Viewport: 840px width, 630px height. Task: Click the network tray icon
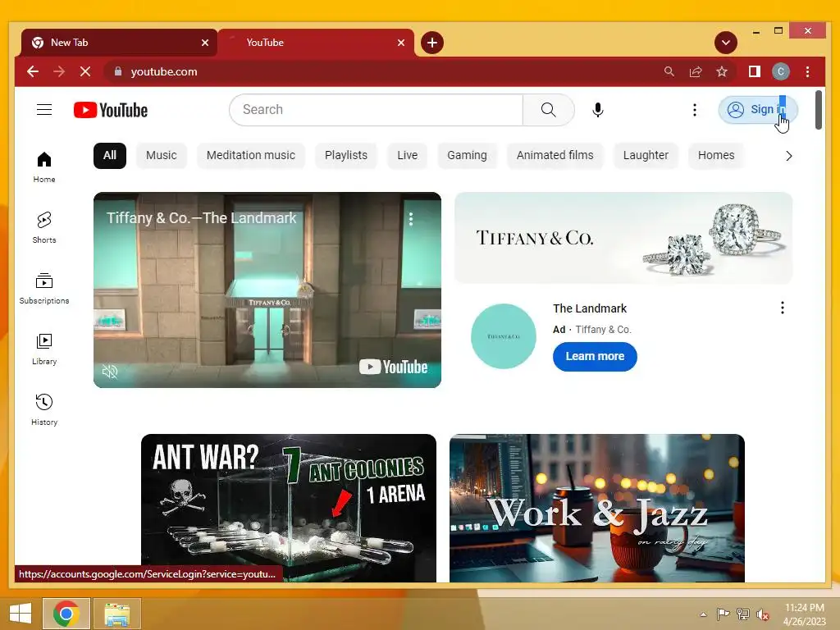[x=742, y=614]
